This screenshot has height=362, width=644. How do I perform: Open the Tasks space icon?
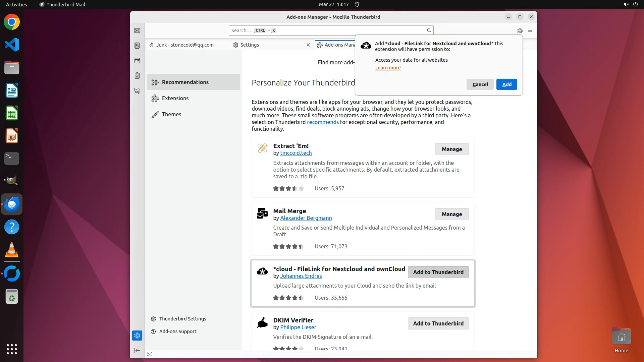137,76
